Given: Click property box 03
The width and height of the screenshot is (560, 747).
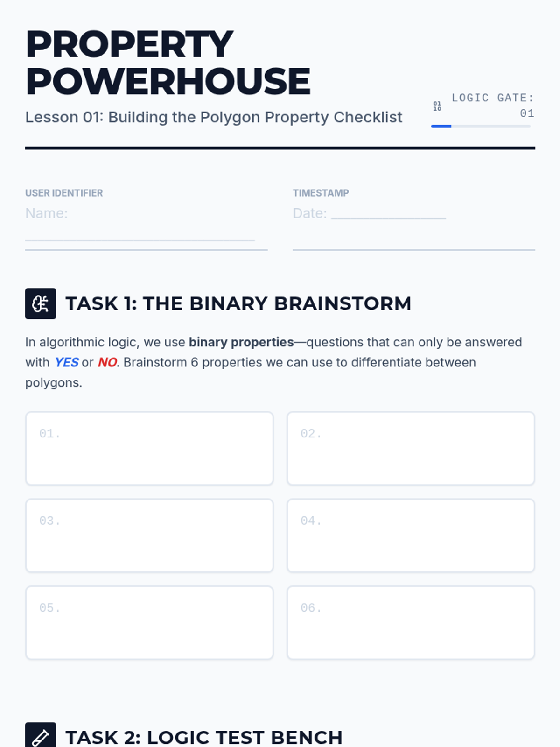Looking at the screenshot, I should (149, 536).
